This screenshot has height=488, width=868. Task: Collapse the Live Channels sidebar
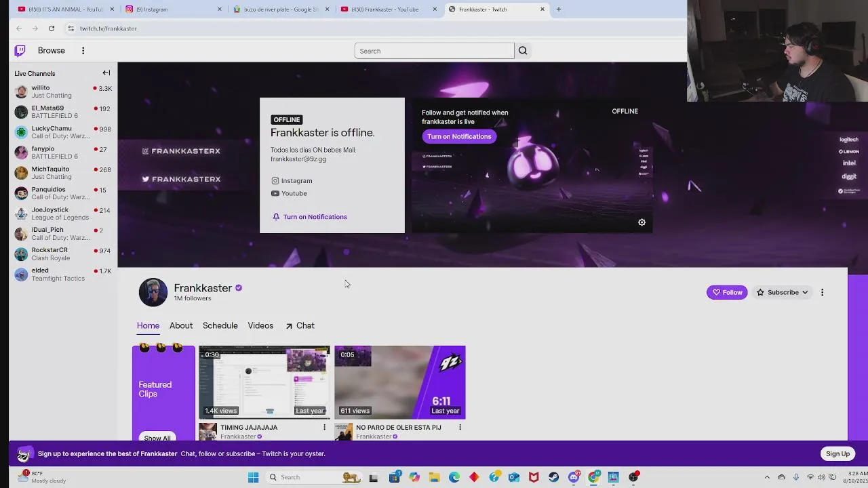[106, 73]
